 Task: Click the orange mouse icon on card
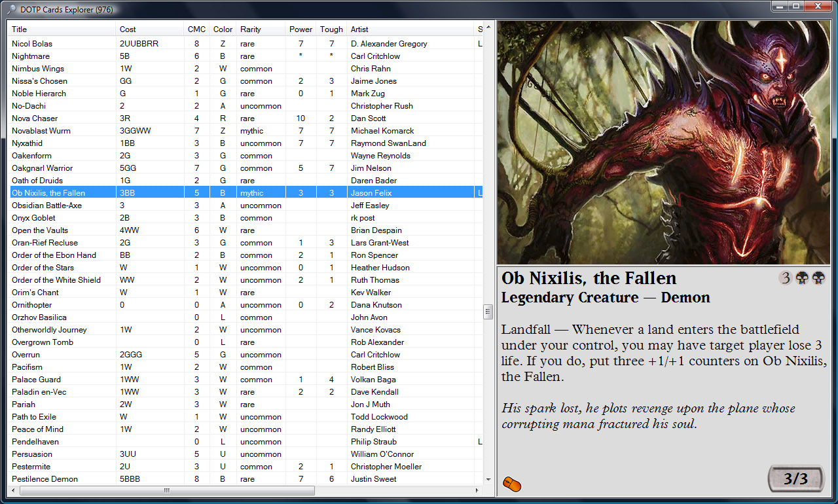pos(511,484)
